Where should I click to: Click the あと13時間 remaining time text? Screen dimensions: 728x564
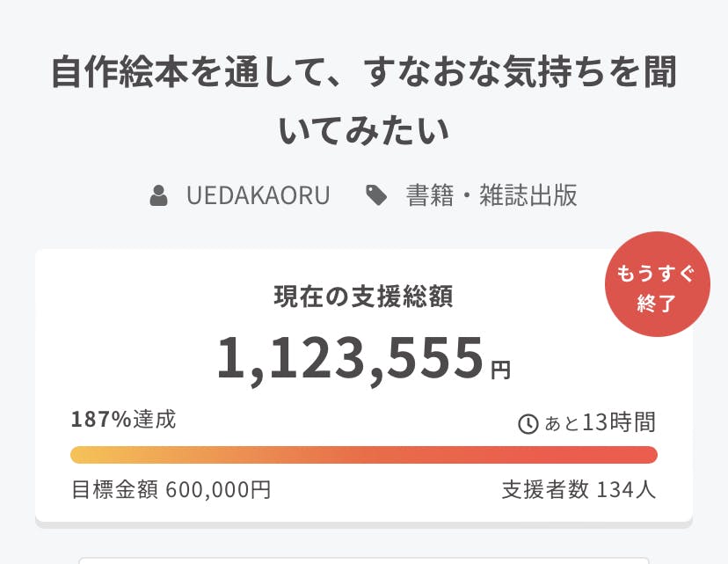600,423
